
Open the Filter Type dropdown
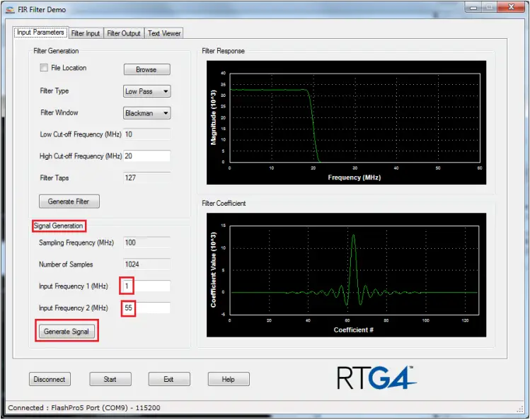pos(147,91)
